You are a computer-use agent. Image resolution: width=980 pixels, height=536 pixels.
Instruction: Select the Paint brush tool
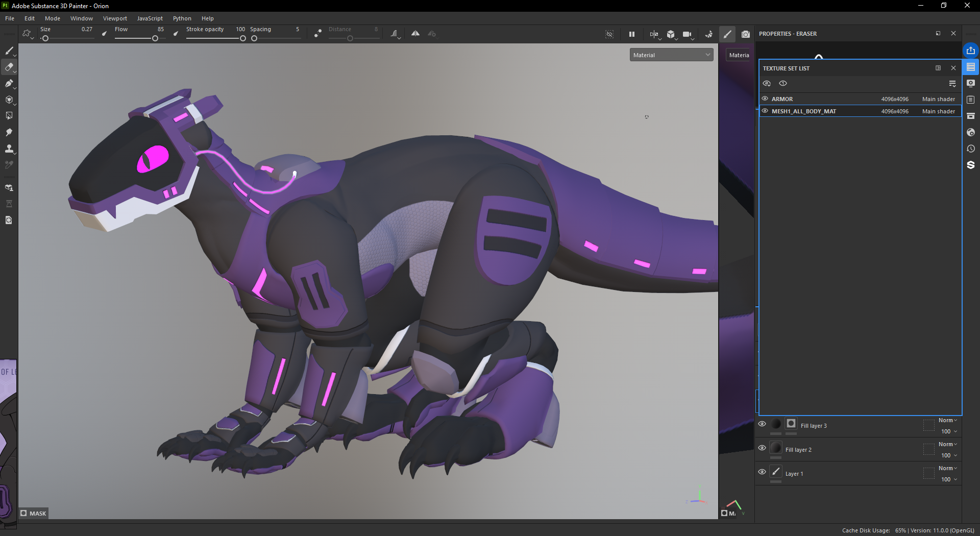[9, 51]
